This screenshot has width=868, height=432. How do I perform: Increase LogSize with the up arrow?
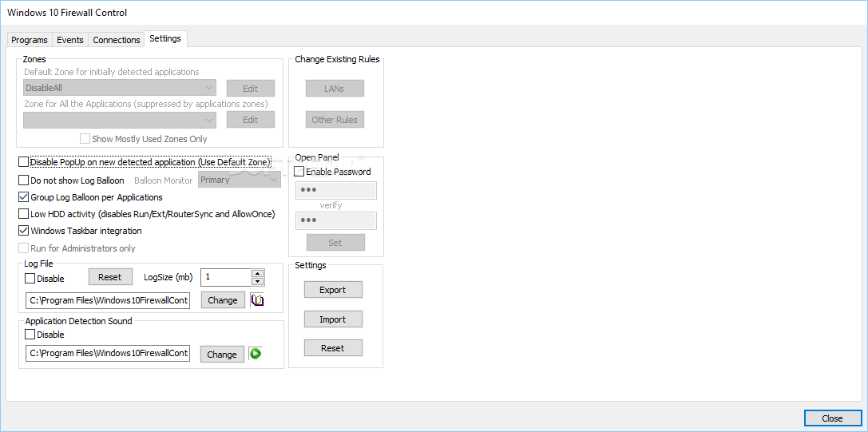coord(257,273)
